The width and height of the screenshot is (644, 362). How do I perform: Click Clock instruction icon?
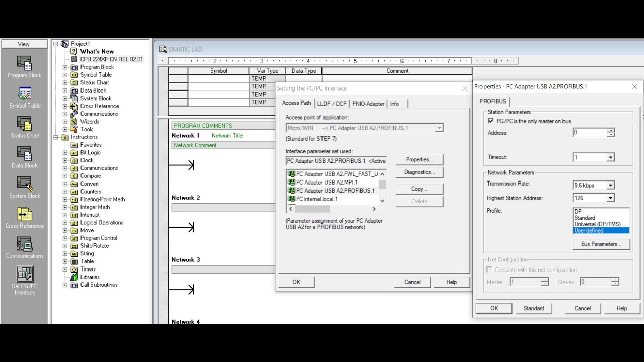click(x=74, y=160)
